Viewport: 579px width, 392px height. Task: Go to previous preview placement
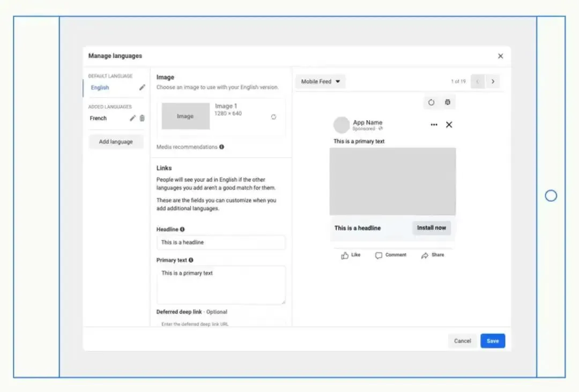pyautogui.click(x=478, y=82)
